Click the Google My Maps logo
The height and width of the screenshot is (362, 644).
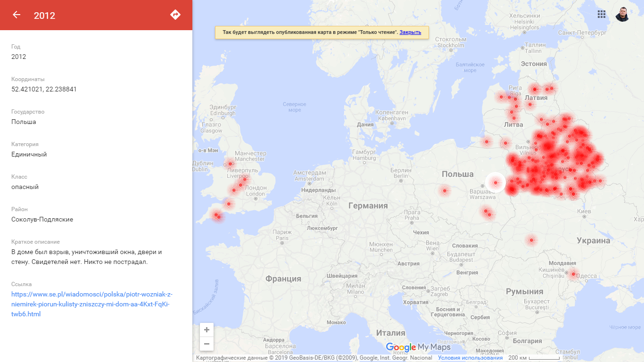(418, 347)
